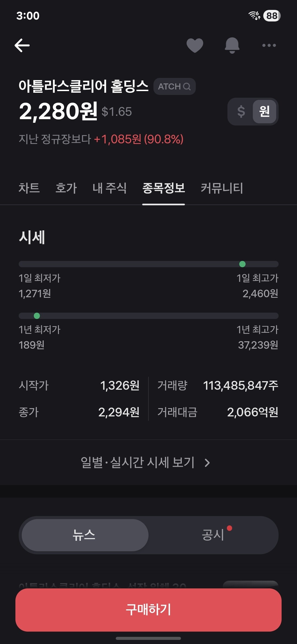
Task: Tap the red 구매하기 button
Action: 148,610
